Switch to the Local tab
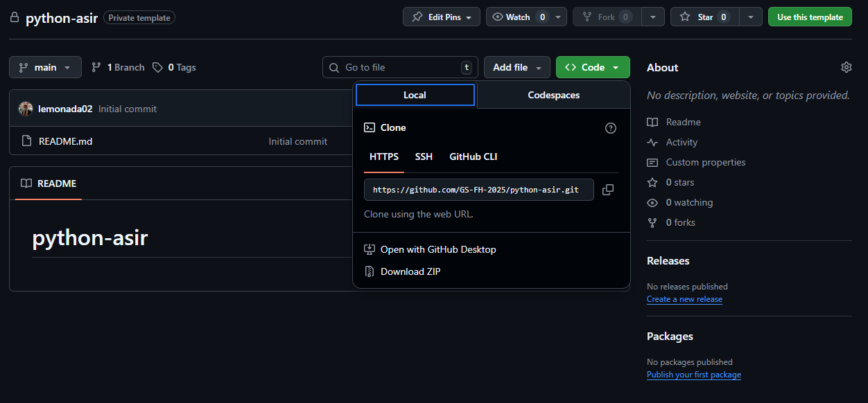This screenshot has width=868, height=403. [415, 95]
